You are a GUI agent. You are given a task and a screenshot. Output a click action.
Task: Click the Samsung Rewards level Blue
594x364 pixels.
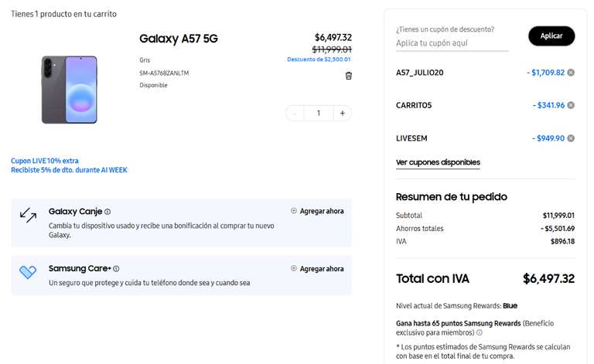pyautogui.click(x=510, y=306)
